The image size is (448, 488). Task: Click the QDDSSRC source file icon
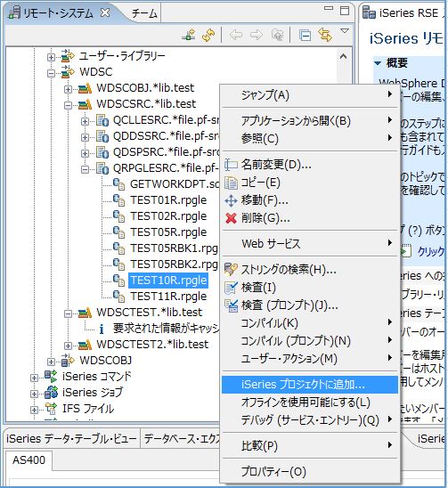coord(102,136)
